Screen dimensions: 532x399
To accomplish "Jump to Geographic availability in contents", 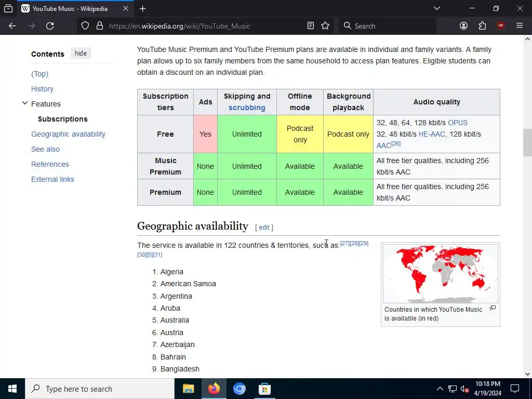I will 68,134.
